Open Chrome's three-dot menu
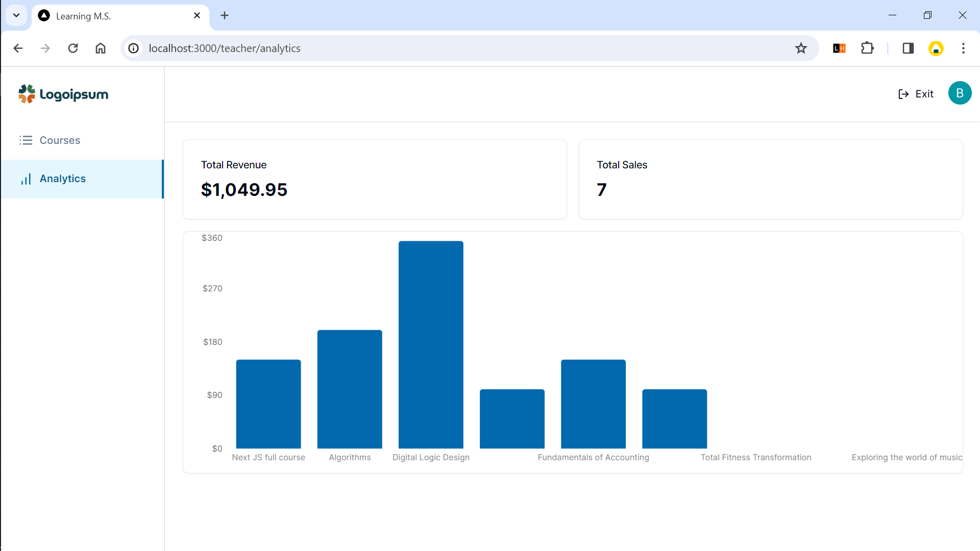 point(963,48)
